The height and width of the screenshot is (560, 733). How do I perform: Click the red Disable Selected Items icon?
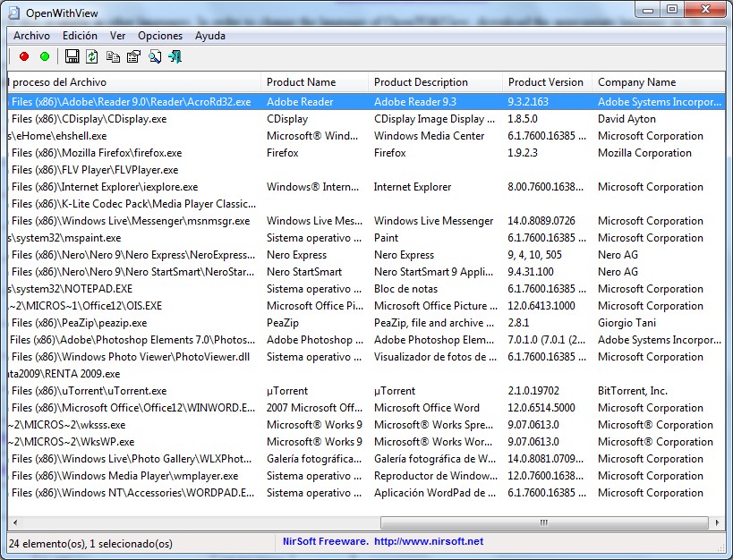(x=24, y=56)
